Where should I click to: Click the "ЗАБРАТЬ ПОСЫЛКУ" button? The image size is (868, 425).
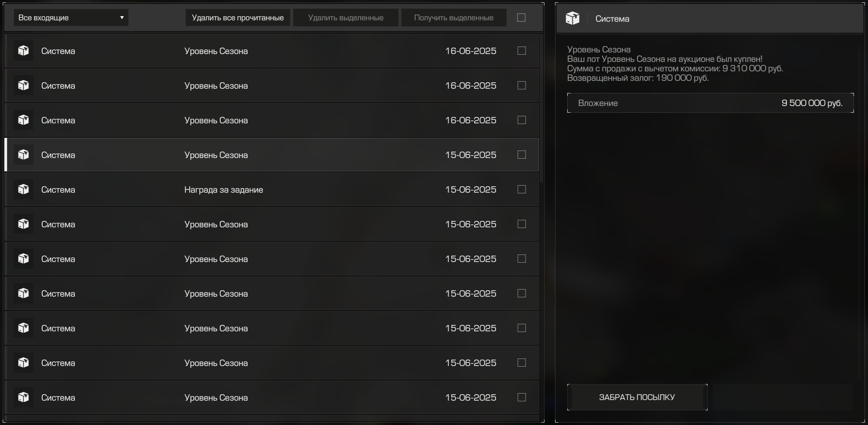637,397
